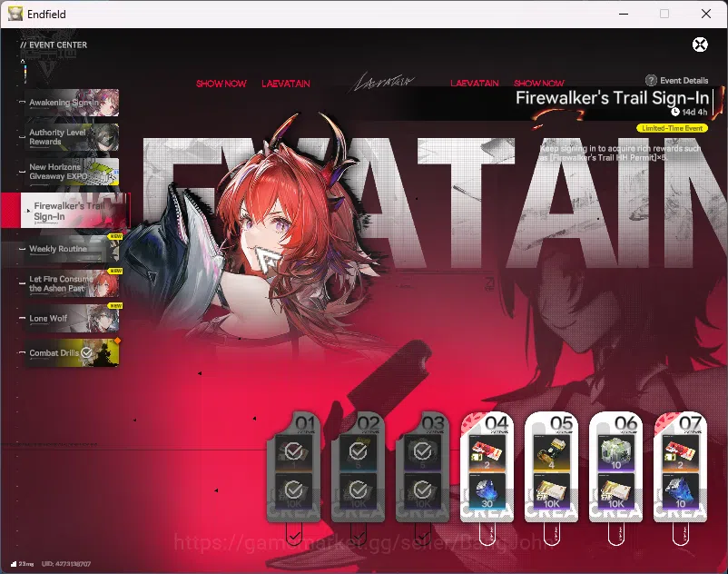728x574 pixels.
Task: Click the day number 05 header
Action: (561, 423)
